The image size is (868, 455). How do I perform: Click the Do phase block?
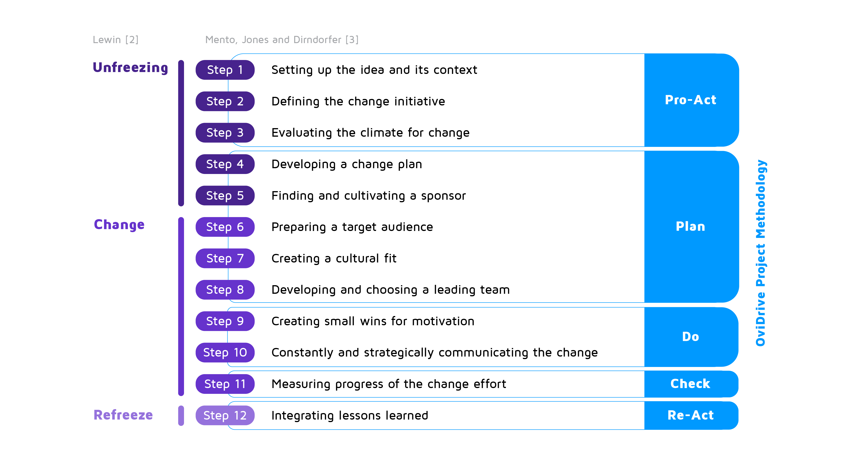coord(691,337)
